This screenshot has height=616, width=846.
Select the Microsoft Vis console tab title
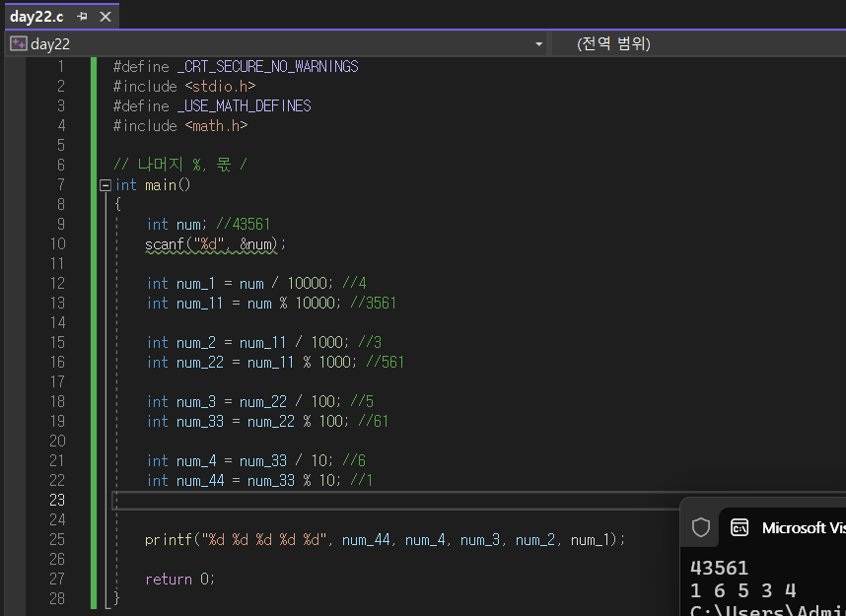(x=804, y=527)
